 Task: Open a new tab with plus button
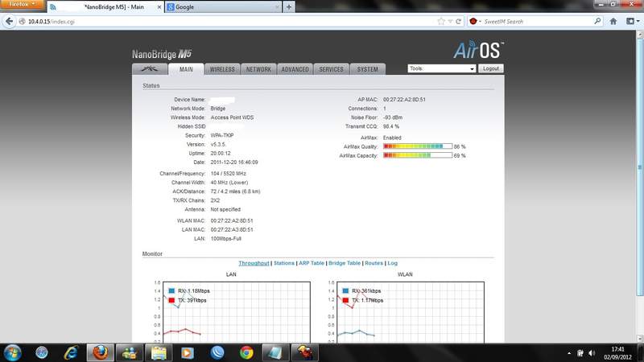289,7
